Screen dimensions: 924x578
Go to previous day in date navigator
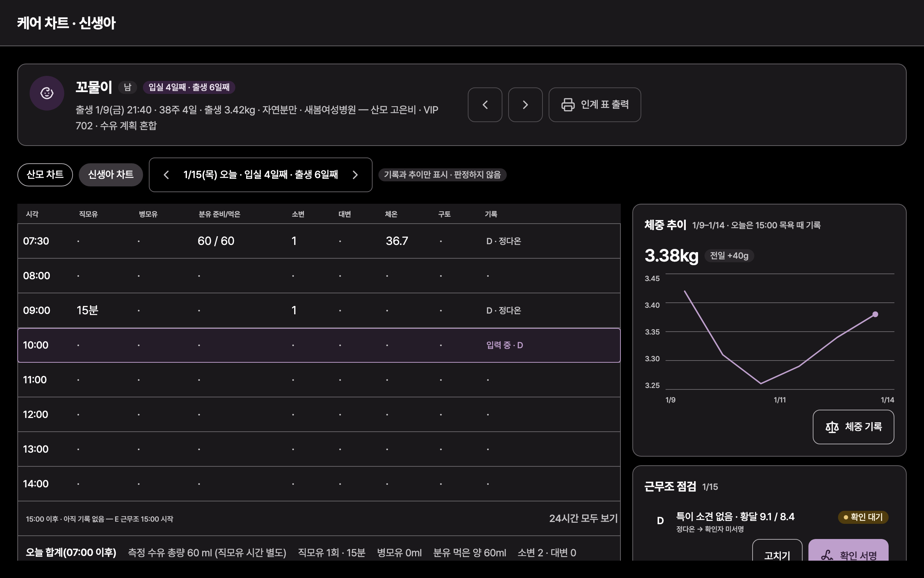[166, 175]
